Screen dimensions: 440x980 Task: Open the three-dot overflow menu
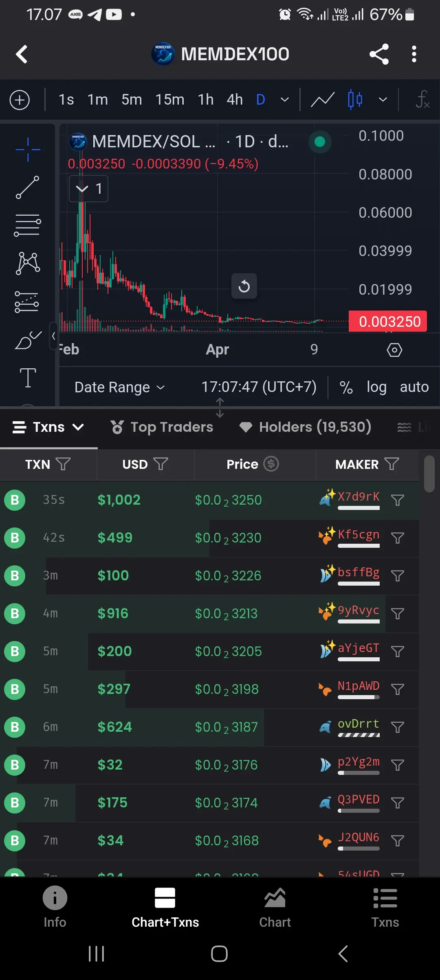[414, 54]
